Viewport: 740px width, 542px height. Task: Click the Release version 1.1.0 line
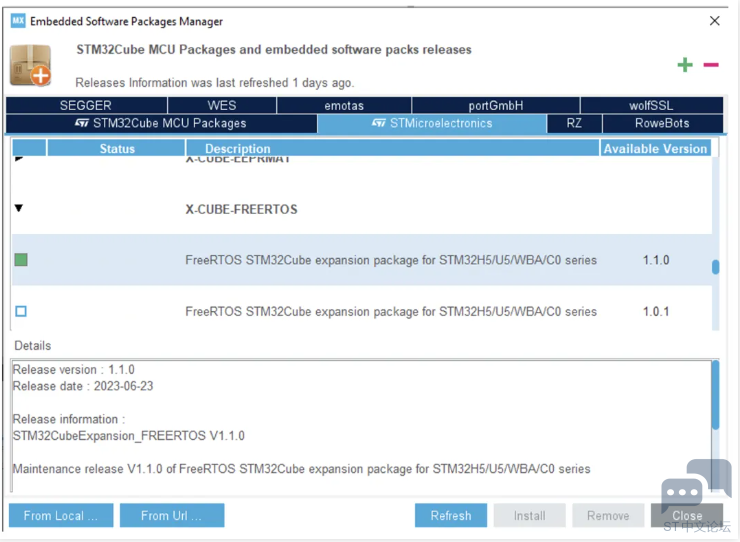[74, 370]
